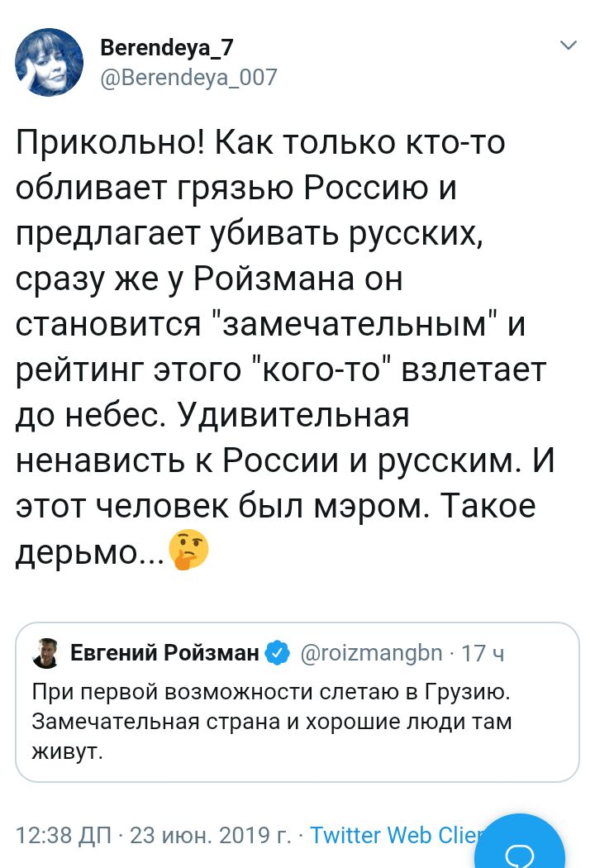The image size is (595, 868).
Task: Open the @Berendeya_007 handle link
Action: 188,78
